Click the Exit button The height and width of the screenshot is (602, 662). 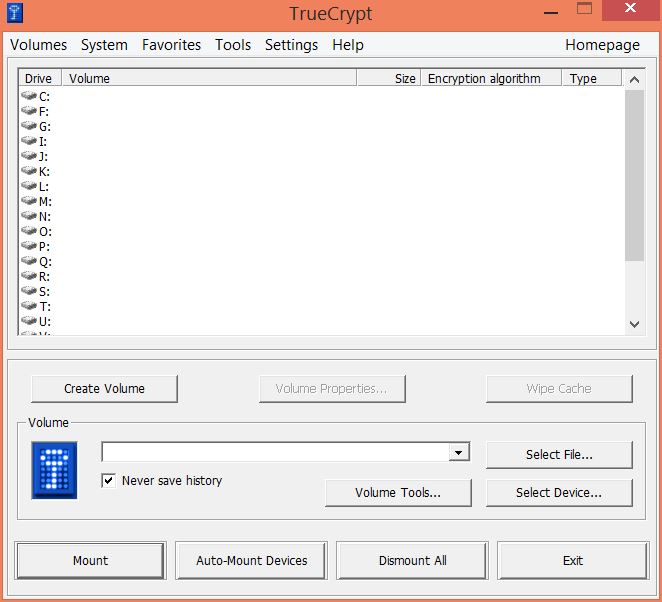[573, 561]
